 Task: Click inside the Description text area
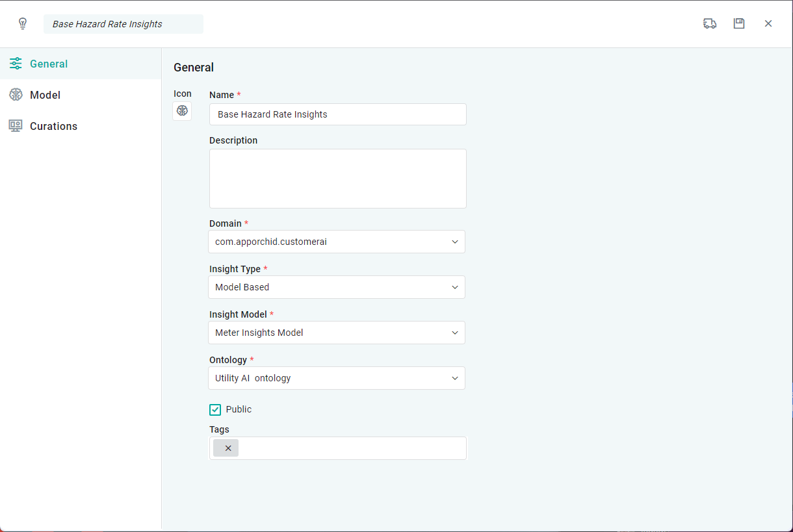(338, 179)
